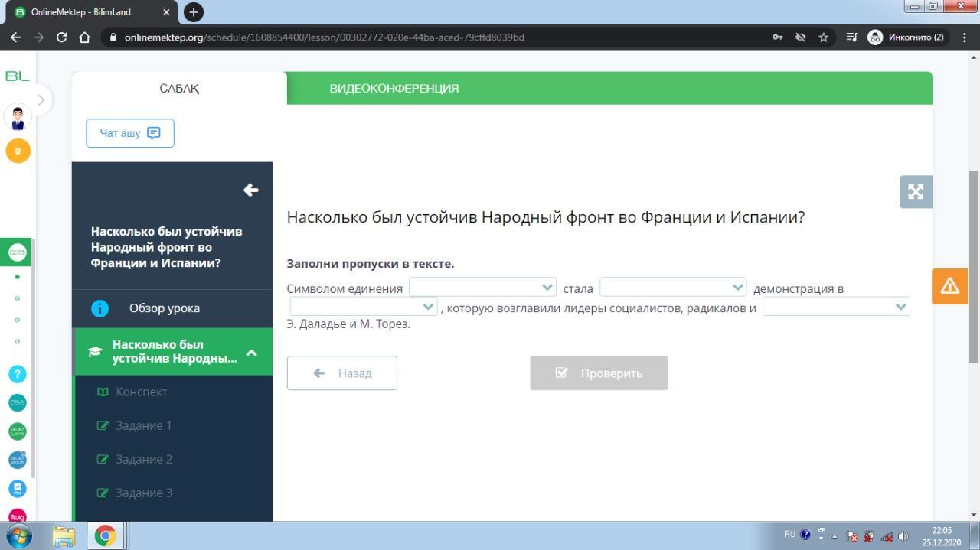Image resolution: width=980 pixels, height=550 pixels.
Task: Switch to САБАҚ tab
Action: tap(179, 88)
